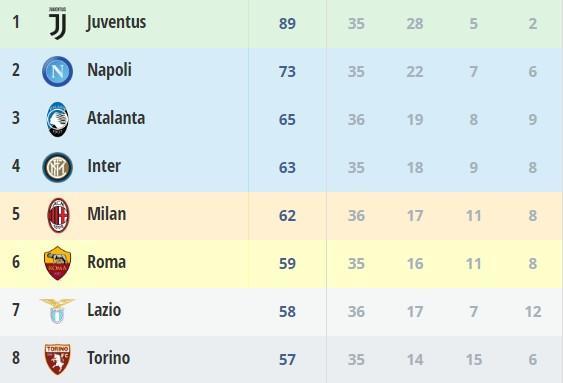Open the Napoli team name link

(109, 70)
